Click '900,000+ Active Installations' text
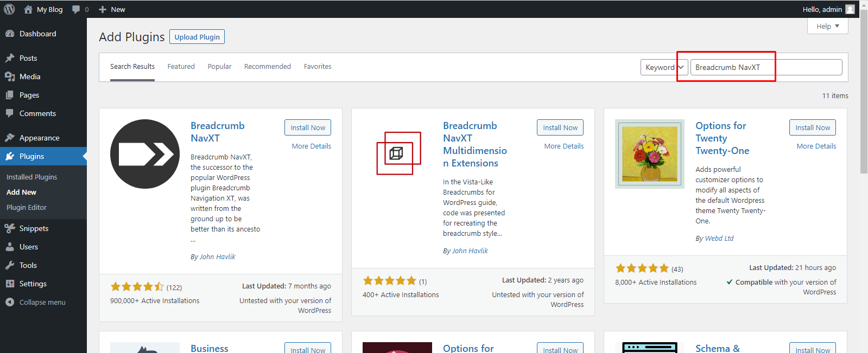The width and height of the screenshot is (868, 353). 155,300
